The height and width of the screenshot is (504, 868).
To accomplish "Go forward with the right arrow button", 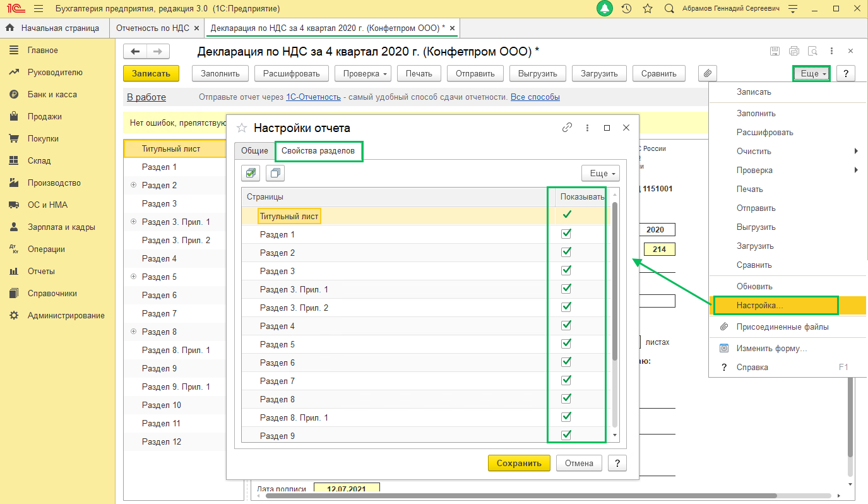I will (x=158, y=51).
